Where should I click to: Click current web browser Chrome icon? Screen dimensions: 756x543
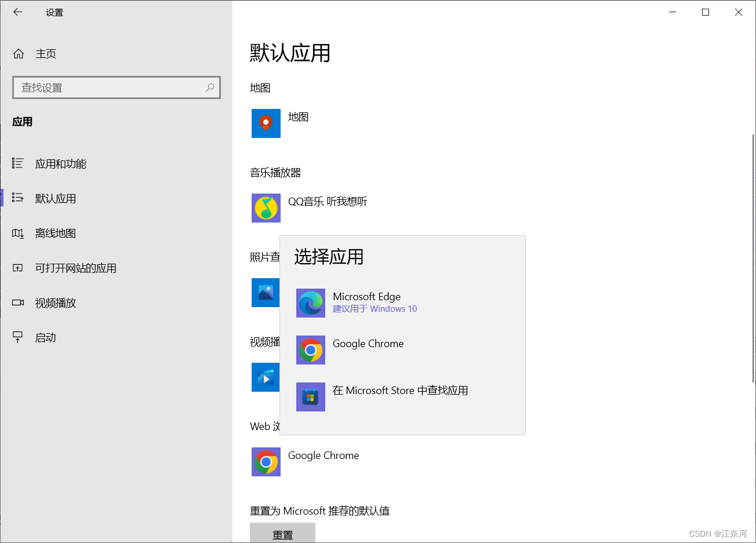pyautogui.click(x=266, y=462)
